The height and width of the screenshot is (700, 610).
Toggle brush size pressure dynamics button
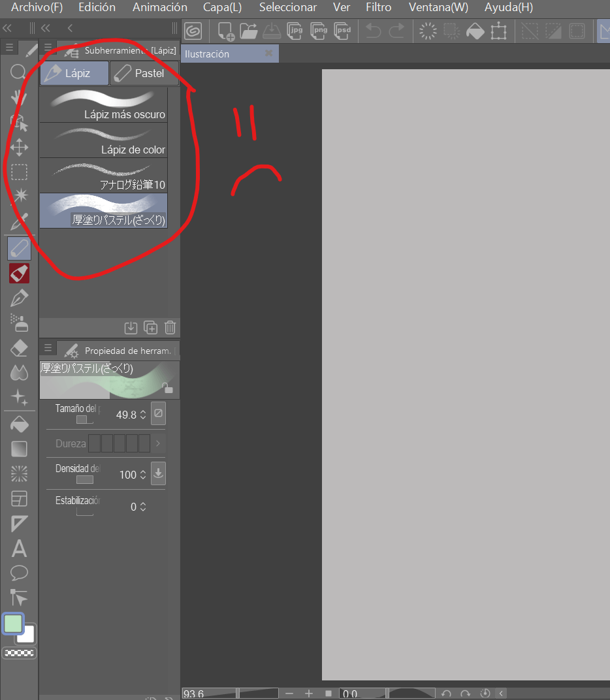(x=159, y=413)
